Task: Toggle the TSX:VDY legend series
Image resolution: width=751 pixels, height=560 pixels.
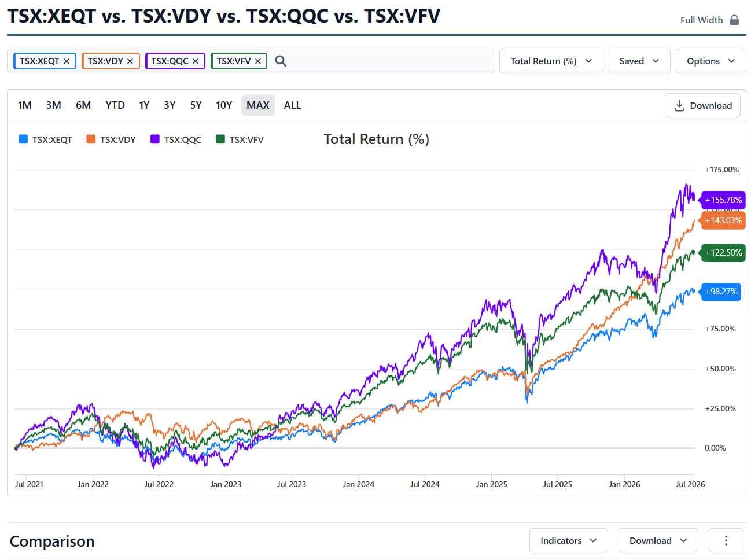Action: 111,139
